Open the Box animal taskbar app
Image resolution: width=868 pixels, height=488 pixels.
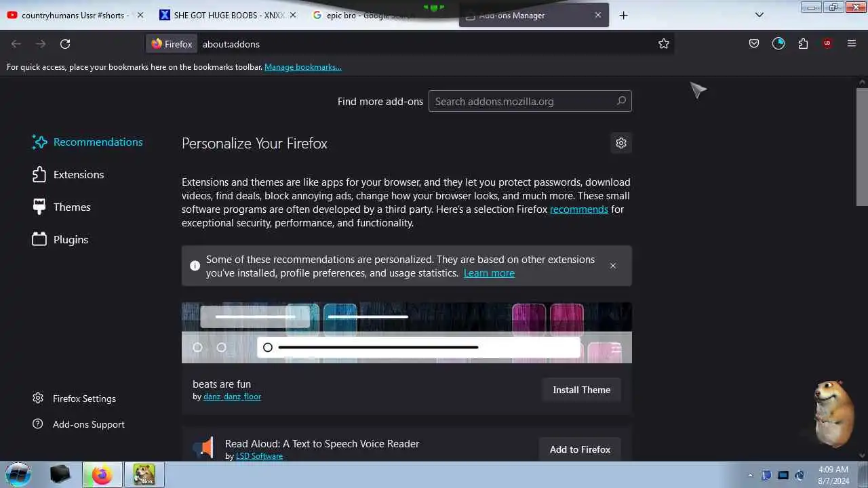pyautogui.click(x=144, y=474)
